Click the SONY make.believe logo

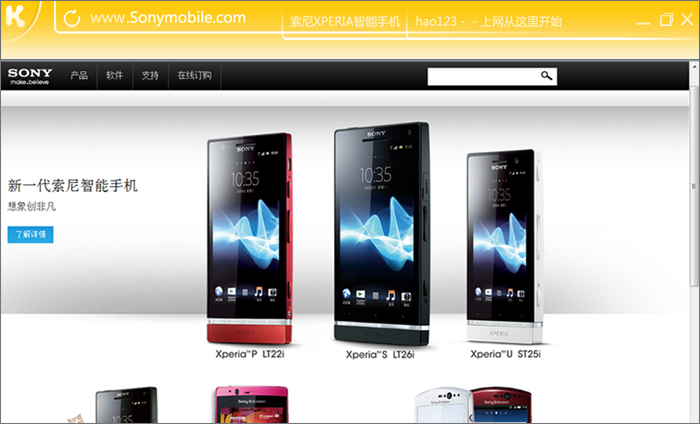(x=30, y=76)
